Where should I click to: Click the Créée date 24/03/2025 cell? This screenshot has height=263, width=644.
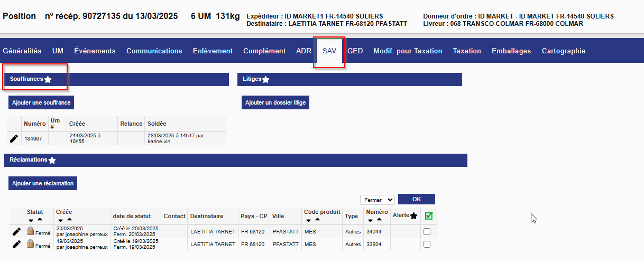click(x=92, y=138)
